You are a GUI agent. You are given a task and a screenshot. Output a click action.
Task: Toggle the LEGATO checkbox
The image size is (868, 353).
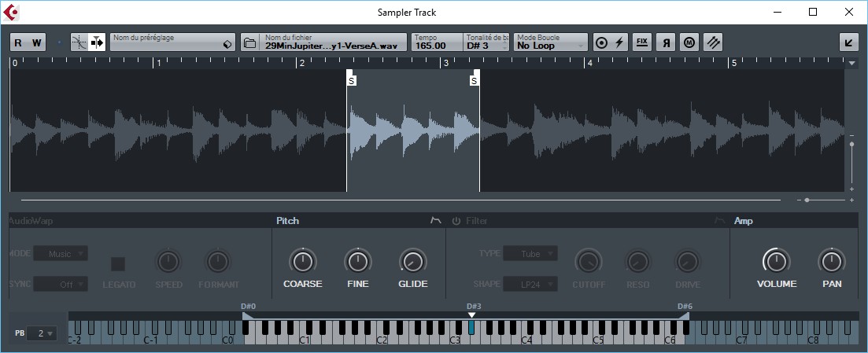point(118,264)
